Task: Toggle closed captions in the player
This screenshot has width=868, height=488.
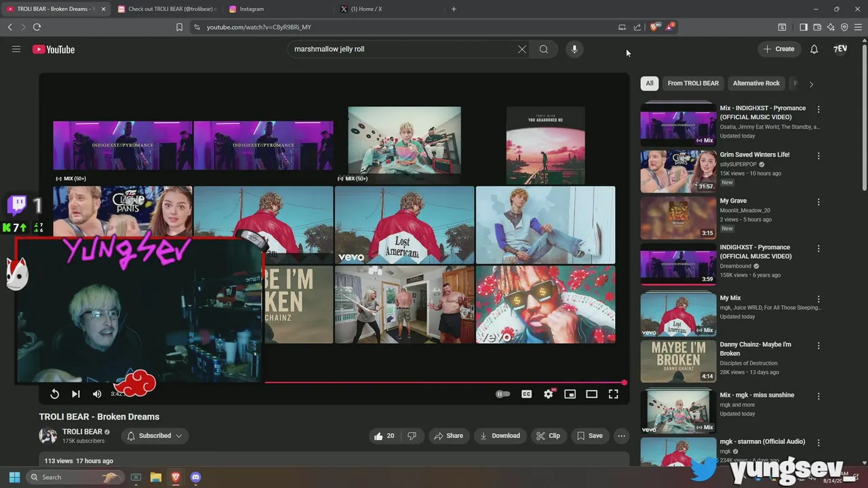Action: click(526, 394)
